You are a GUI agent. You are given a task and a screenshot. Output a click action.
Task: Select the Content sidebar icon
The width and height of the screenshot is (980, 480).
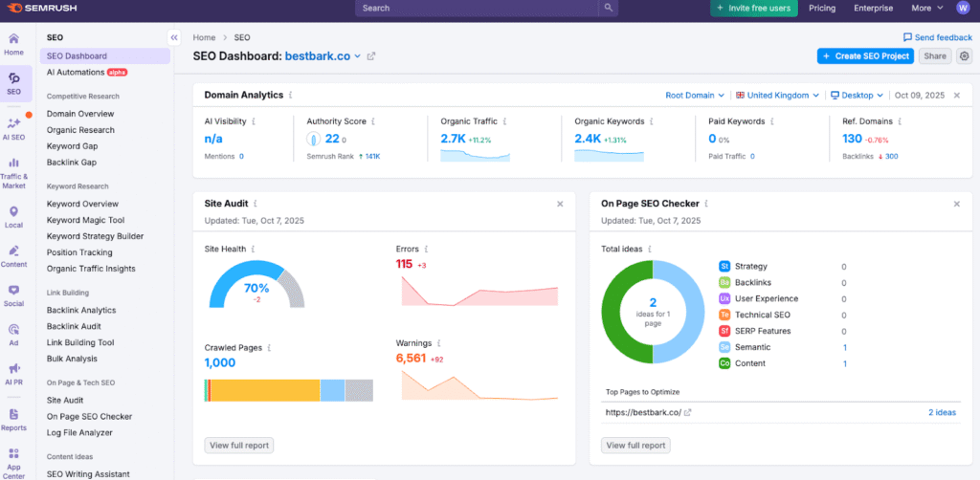pyautogui.click(x=13, y=255)
